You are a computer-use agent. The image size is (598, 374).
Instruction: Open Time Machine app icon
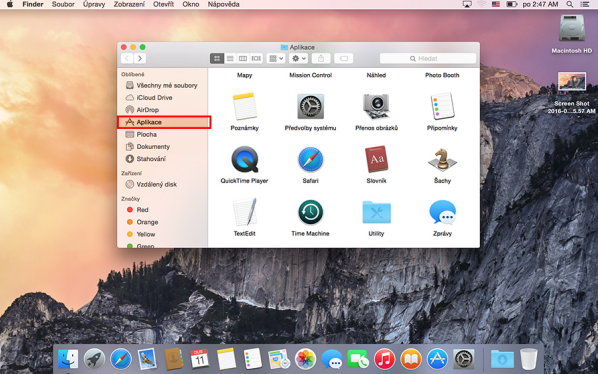310,212
